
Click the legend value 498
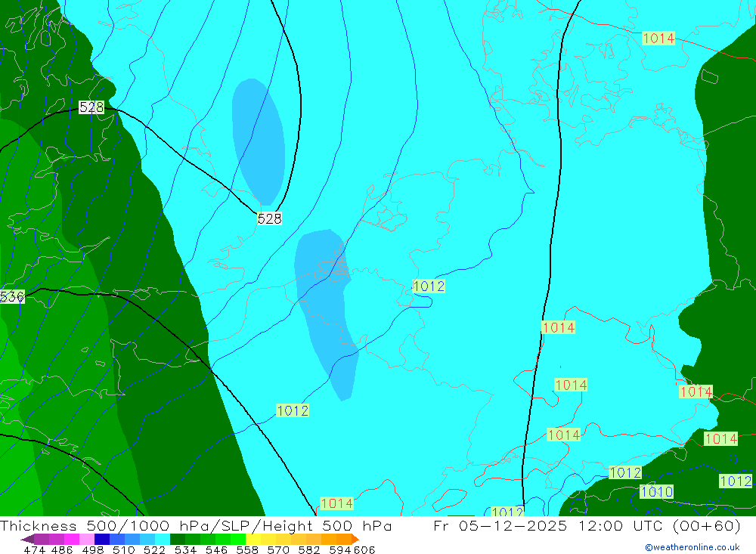[x=92, y=549]
